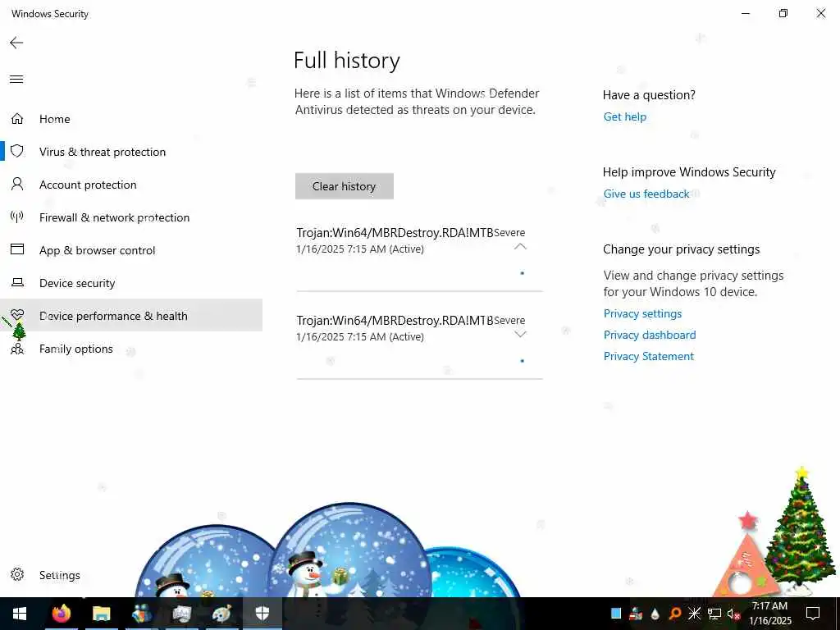Click the picture viewer taskbar icon
840x630 pixels.
click(x=181, y=614)
